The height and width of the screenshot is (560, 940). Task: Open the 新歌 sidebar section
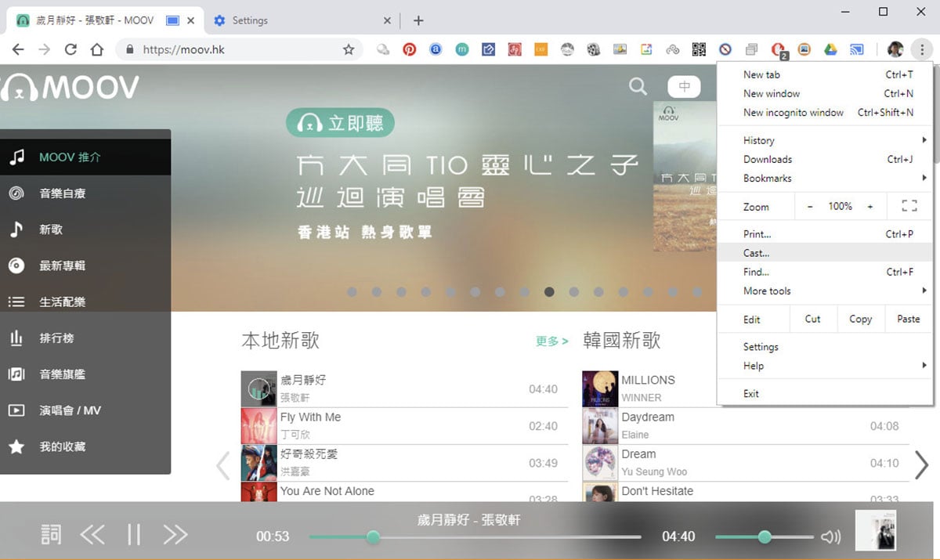coord(85,229)
